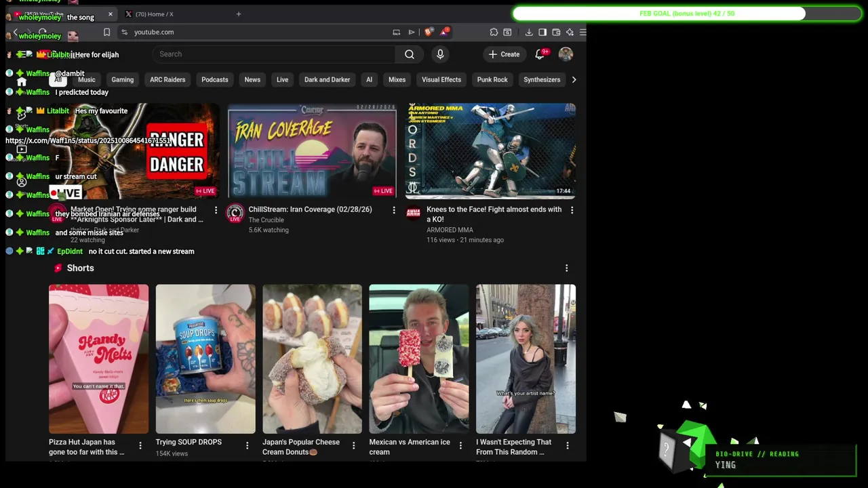The image size is (868, 488).
Task: Toggle the browser sidebar panel icon
Action: coord(542,32)
